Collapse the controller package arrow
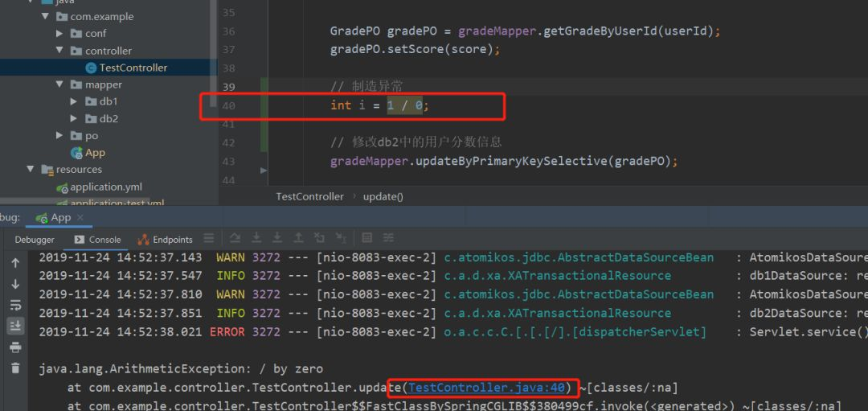The width and height of the screenshot is (868, 411). pos(59,51)
